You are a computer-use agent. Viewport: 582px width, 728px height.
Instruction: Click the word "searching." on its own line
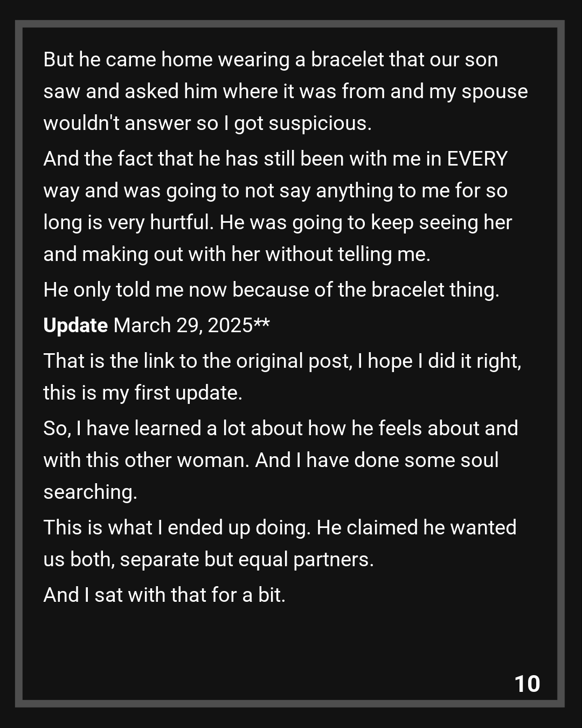pos(90,492)
